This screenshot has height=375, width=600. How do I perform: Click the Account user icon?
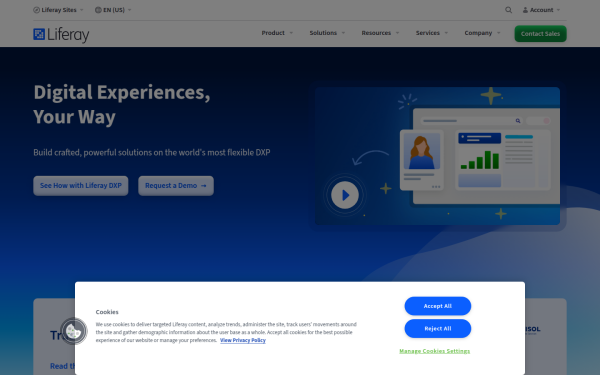pyautogui.click(x=525, y=10)
